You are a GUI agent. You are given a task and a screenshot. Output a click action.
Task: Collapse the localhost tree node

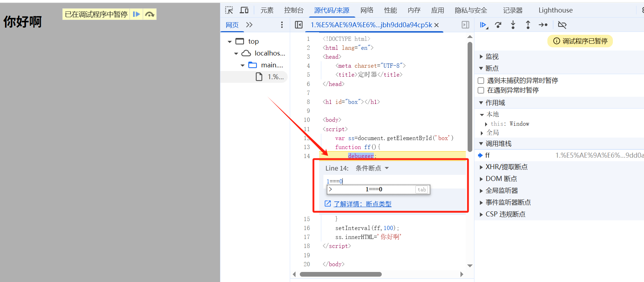coord(236,53)
